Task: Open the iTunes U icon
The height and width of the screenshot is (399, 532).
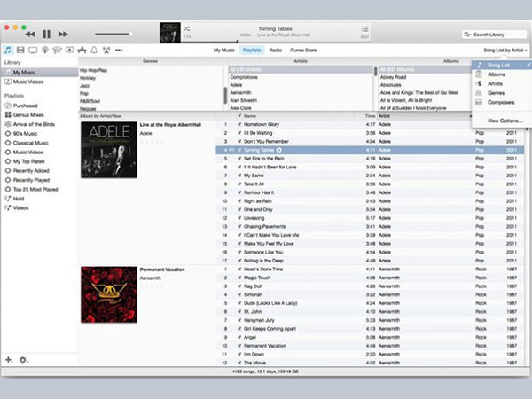Action: [57, 51]
